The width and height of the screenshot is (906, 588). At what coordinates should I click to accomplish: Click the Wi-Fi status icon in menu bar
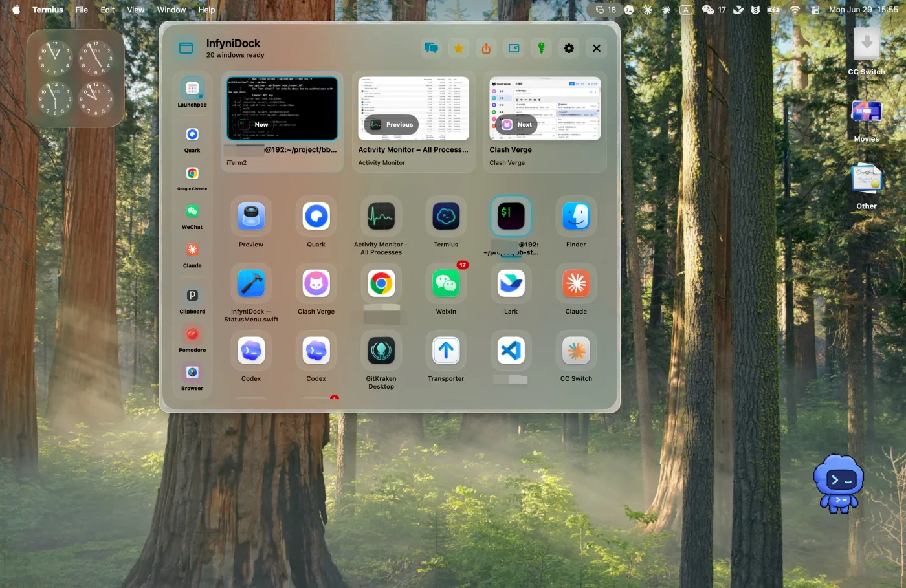(795, 10)
